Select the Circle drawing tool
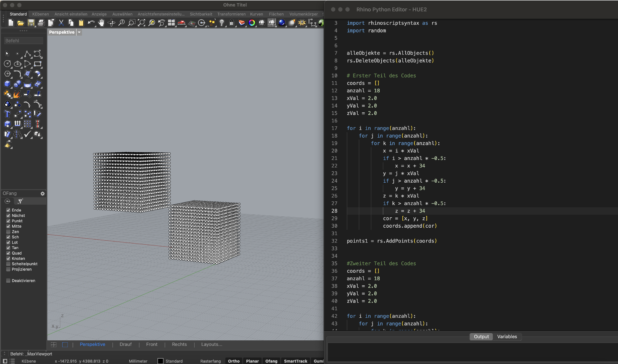Viewport: 618px width, 364px height. click(x=7, y=64)
